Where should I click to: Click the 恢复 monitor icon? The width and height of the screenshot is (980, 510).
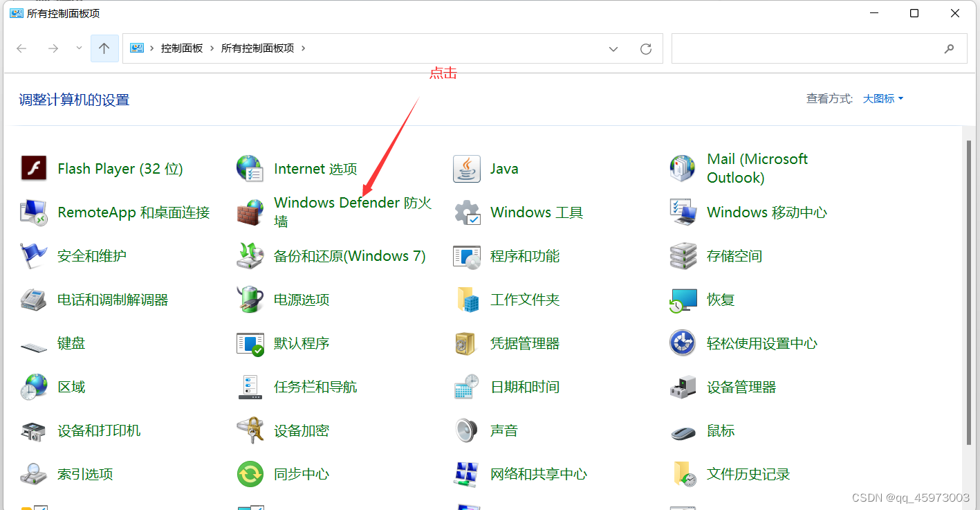point(683,299)
